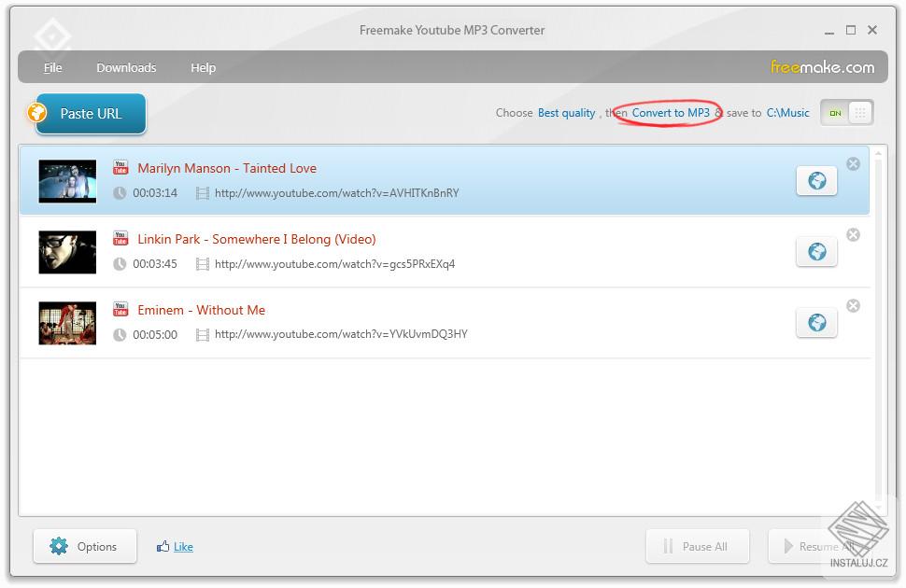Select the globe icon beside Tainted Love
The width and height of the screenshot is (906, 588).
pyautogui.click(x=816, y=180)
